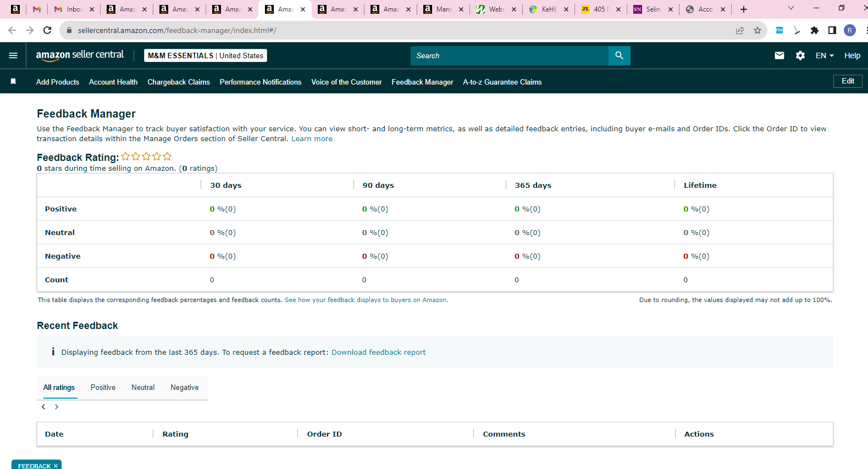This screenshot has height=469, width=868.
Task: Share this page from the address bar
Action: tap(740, 30)
